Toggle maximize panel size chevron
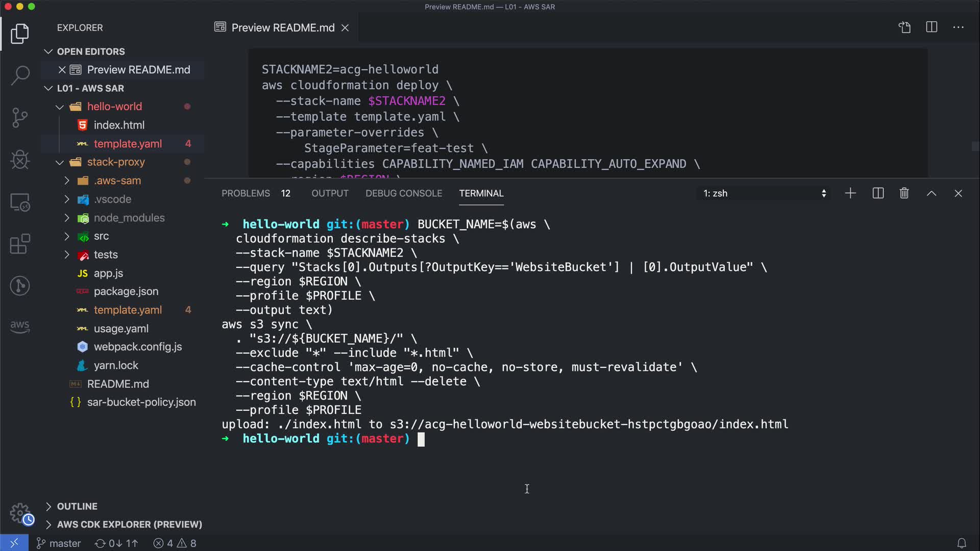This screenshot has height=551, width=980. tap(931, 193)
